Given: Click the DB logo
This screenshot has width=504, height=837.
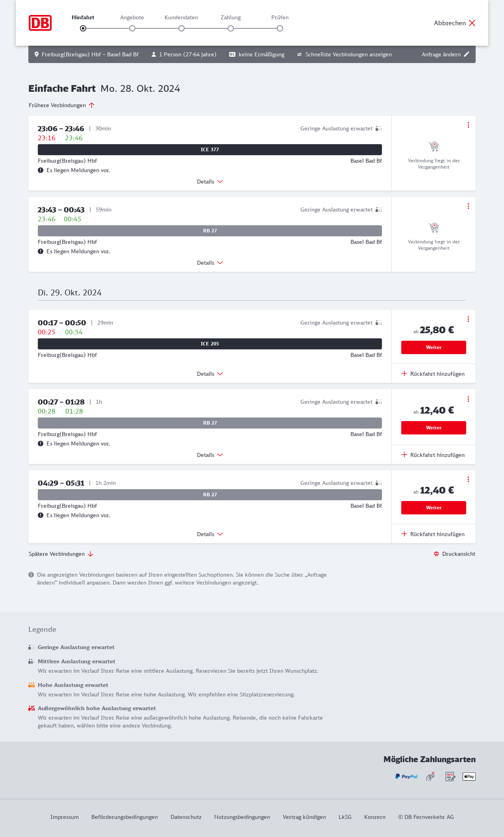Looking at the screenshot, I should [40, 23].
